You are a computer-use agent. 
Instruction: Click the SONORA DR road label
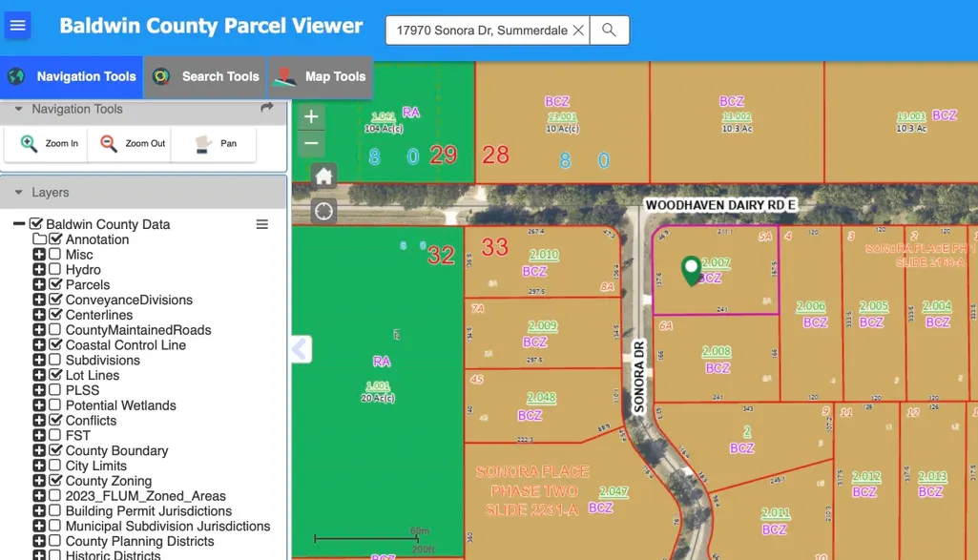tap(638, 377)
